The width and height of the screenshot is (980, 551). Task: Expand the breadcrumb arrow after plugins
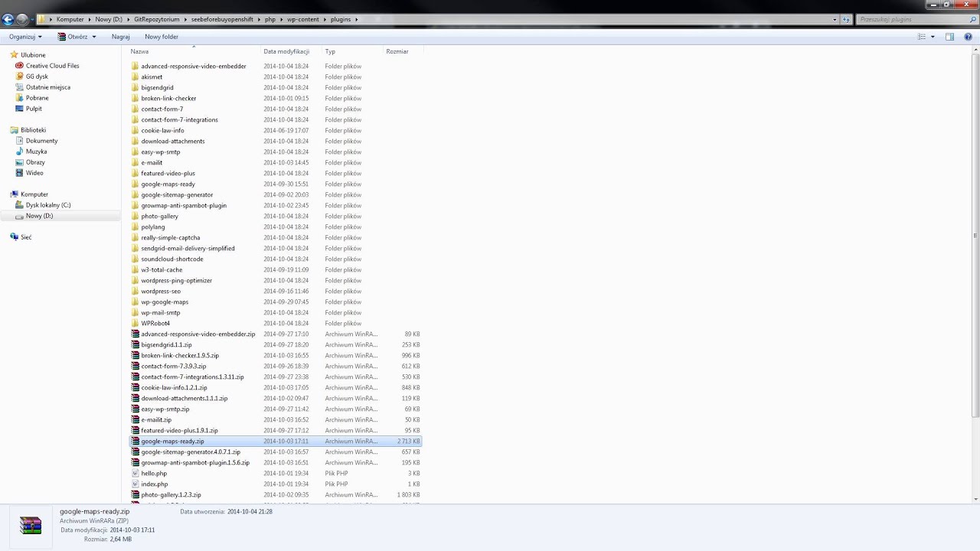tap(357, 19)
